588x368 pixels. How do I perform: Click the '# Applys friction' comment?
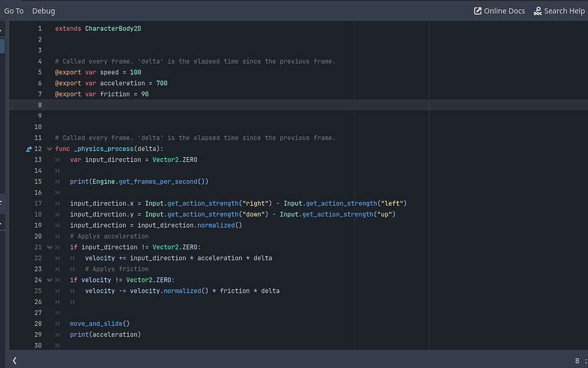117,269
